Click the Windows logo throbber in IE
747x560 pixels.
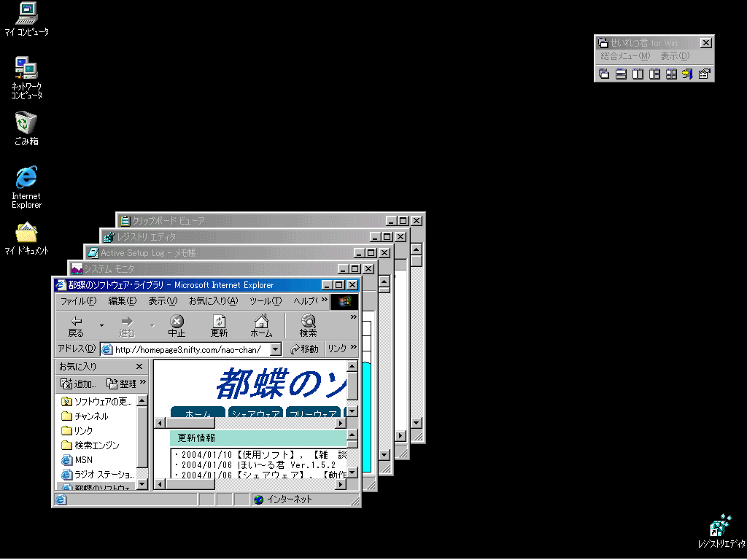[x=344, y=301]
